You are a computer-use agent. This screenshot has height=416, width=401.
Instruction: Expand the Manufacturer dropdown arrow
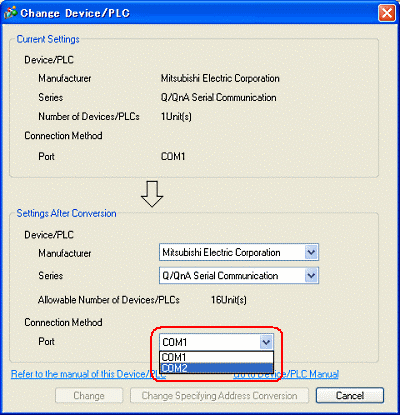point(311,252)
